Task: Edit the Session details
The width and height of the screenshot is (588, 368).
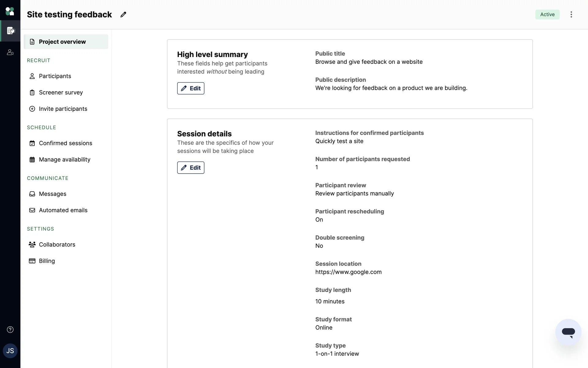Action: (190, 168)
